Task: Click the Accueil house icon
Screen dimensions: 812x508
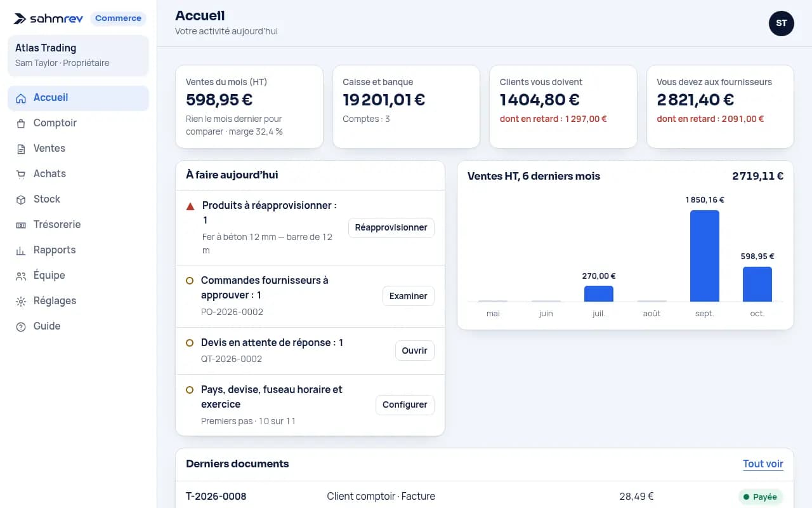Action: [x=21, y=98]
